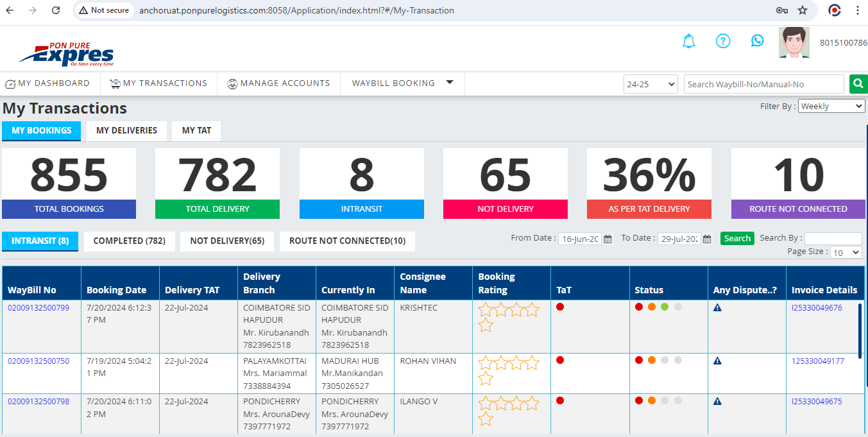Image resolution: width=868 pixels, height=437 pixels.
Task: Open the From Date calendar icon
Action: 608,239
